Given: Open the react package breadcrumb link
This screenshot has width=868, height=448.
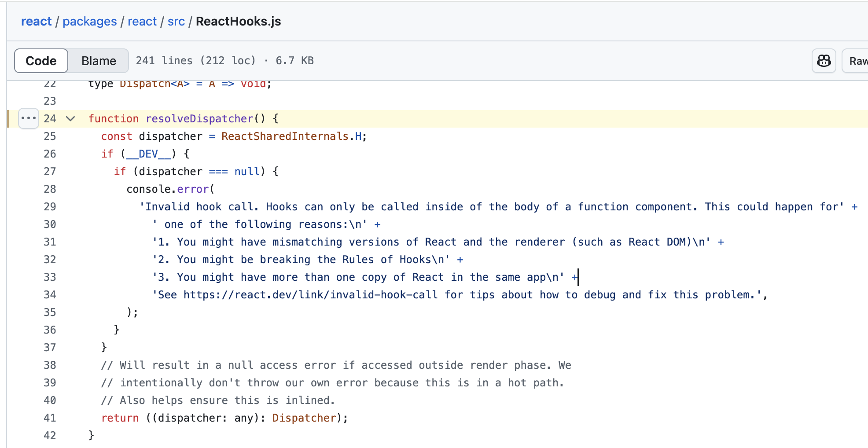Looking at the screenshot, I should pos(142,22).
